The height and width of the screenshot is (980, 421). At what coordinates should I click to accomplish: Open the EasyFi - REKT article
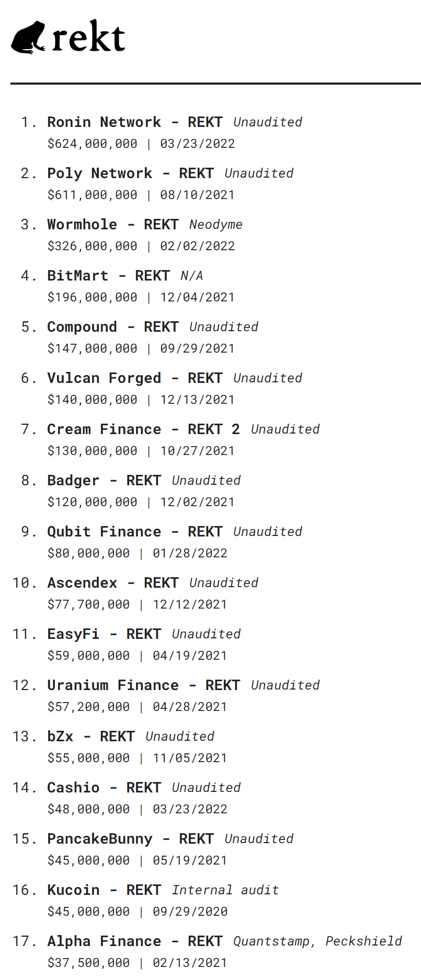point(104,634)
